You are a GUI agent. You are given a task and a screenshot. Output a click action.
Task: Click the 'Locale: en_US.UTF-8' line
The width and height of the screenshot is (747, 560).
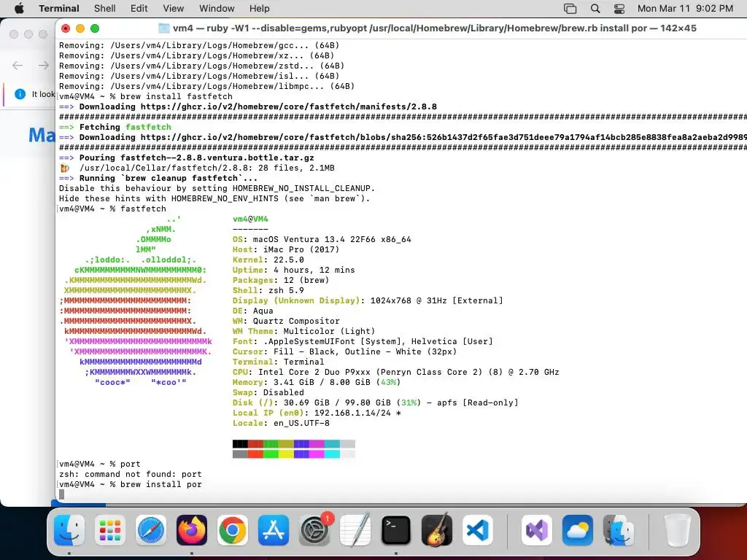pyautogui.click(x=281, y=423)
